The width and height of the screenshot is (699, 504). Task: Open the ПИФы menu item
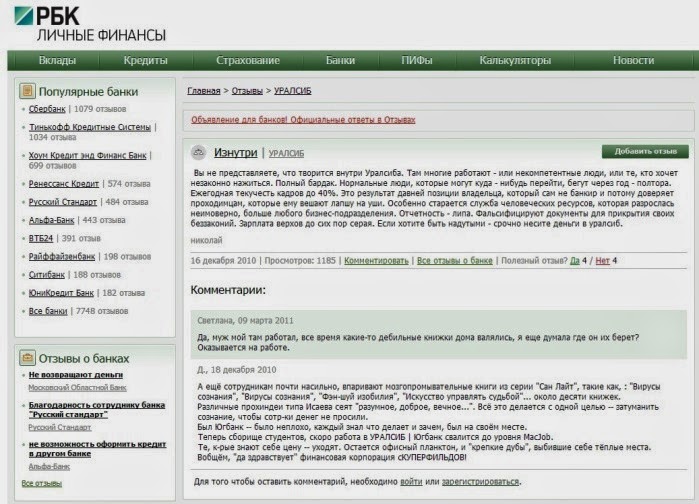click(x=417, y=60)
